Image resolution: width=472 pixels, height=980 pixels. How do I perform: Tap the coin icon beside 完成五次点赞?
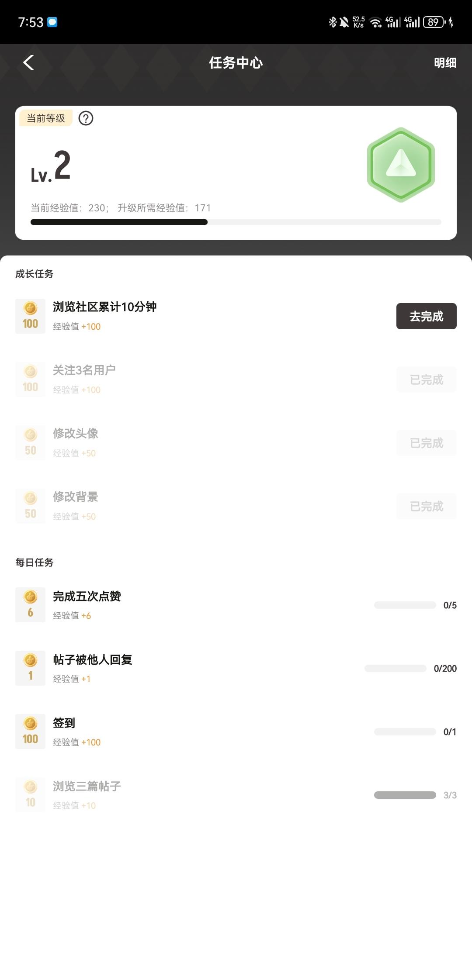(x=30, y=605)
